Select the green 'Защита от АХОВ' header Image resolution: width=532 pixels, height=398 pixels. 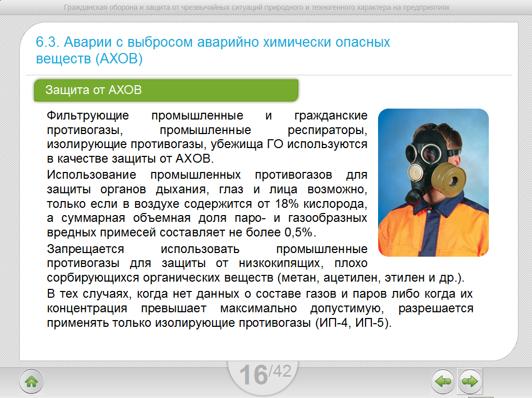[166, 90]
